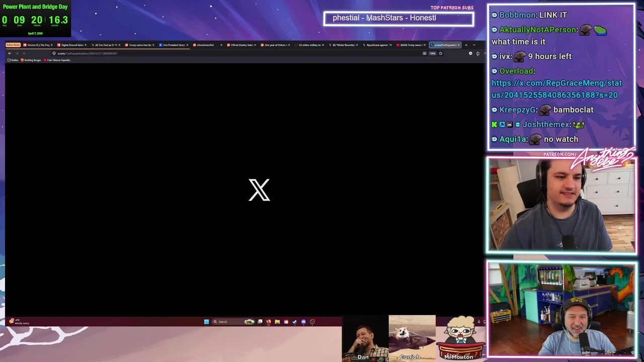
Task: Switch to the 'Vice President Vance' tab
Action: [174, 45]
